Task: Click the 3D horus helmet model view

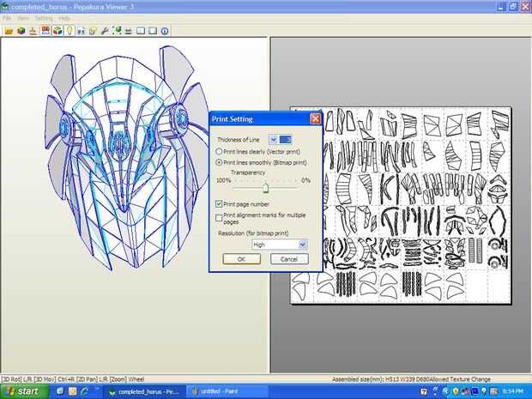Action: click(125, 160)
